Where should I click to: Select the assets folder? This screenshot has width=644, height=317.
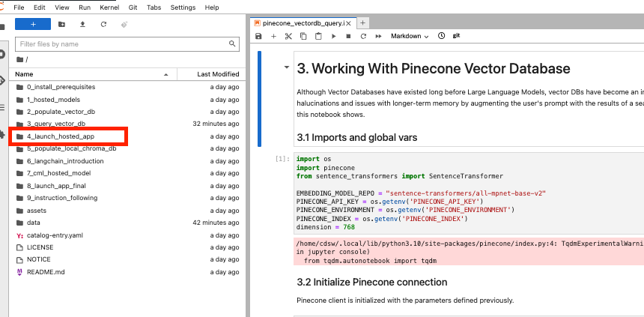[x=127, y=211]
